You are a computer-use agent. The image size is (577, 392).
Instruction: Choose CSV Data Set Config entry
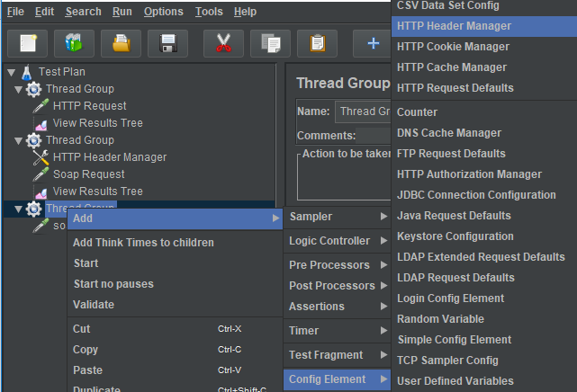[484, 6]
